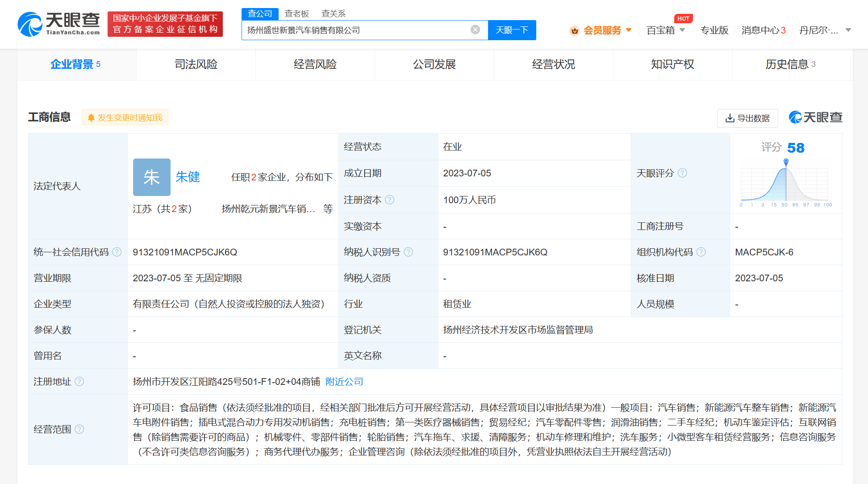
Task: Click the 58 marker on score chart
Action: click(x=786, y=162)
